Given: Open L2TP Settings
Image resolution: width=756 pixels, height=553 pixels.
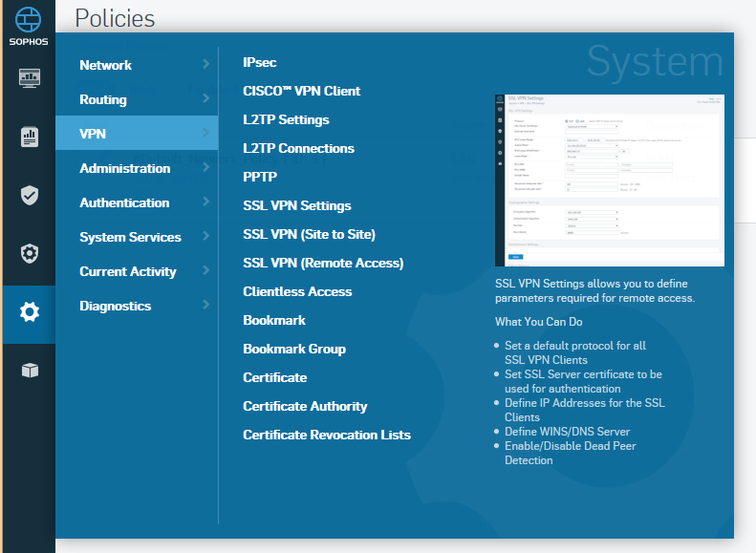Looking at the screenshot, I should pos(286,120).
